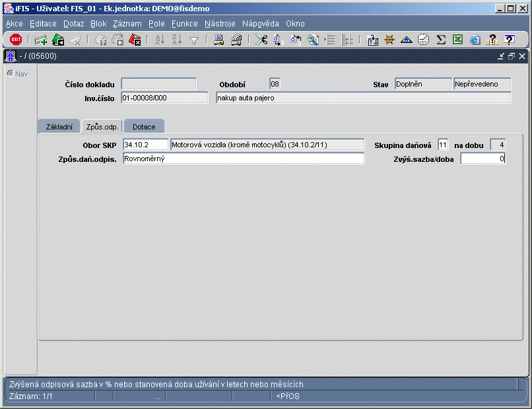Viewport: 532px width, 409px height.
Task: Click the scissors cut icon
Action: click(x=261, y=40)
